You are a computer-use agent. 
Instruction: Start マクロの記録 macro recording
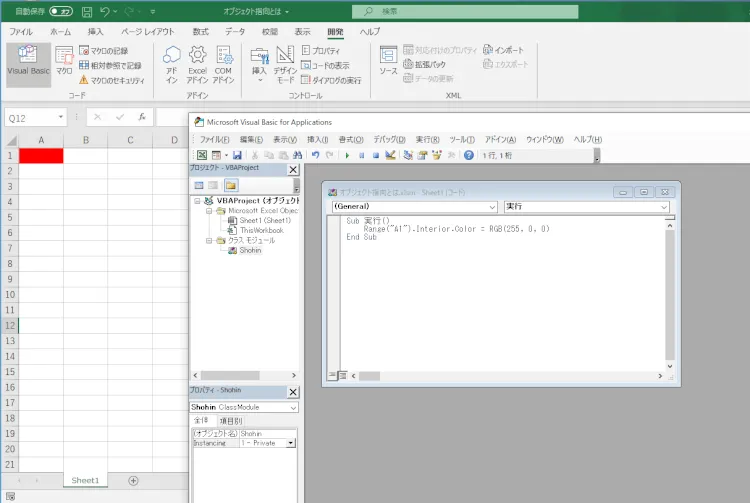click(x=104, y=51)
